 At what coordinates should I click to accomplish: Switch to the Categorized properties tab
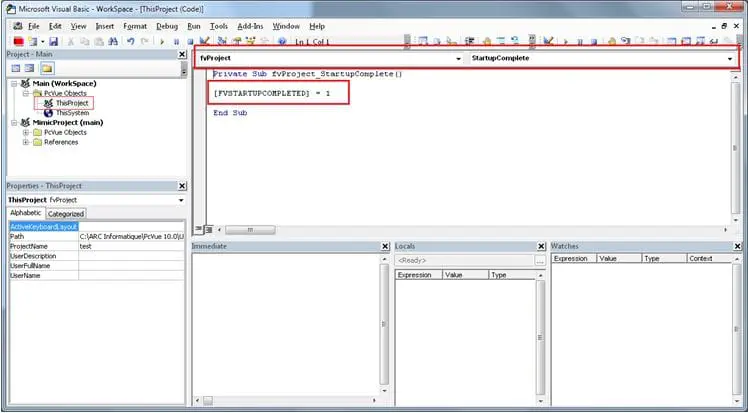pos(66,213)
